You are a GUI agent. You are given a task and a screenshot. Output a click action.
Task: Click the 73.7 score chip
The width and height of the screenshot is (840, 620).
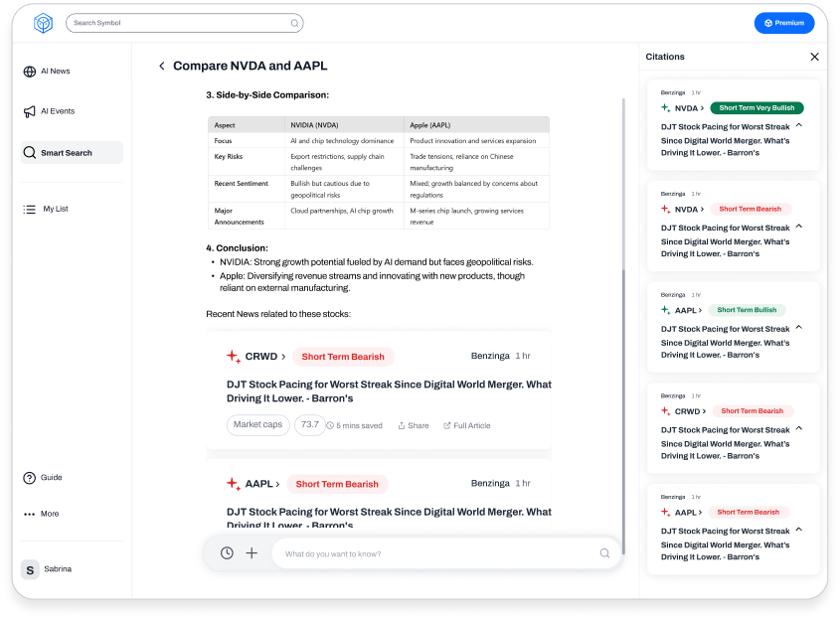tap(309, 424)
